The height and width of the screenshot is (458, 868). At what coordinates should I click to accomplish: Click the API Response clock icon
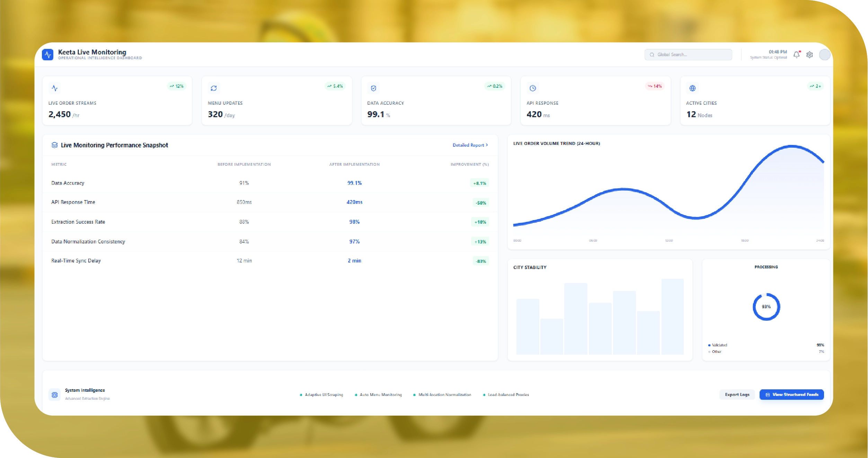point(533,88)
